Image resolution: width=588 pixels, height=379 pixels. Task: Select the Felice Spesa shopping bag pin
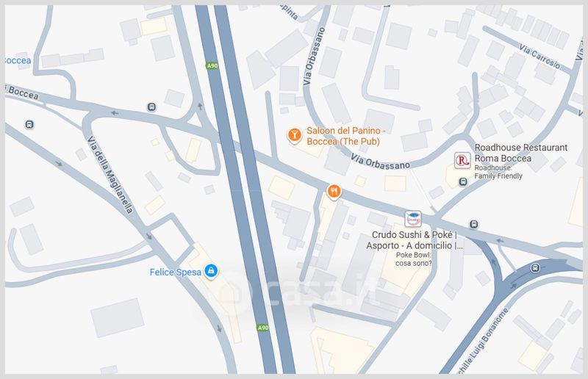[211, 271]
